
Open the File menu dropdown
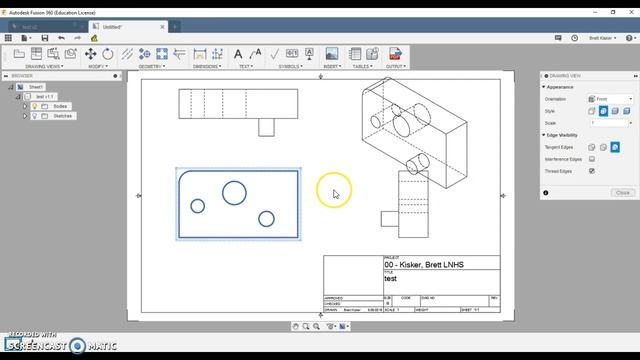[x=26, y=38]
